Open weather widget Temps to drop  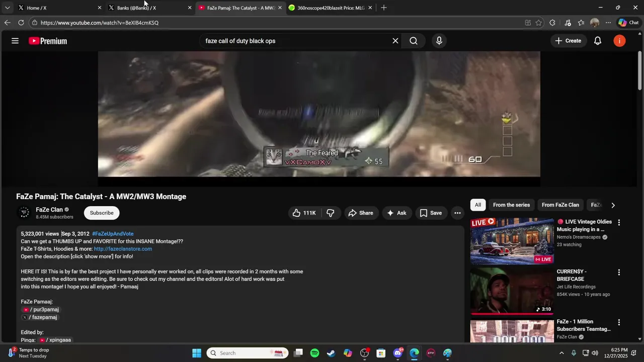(29, 353)
